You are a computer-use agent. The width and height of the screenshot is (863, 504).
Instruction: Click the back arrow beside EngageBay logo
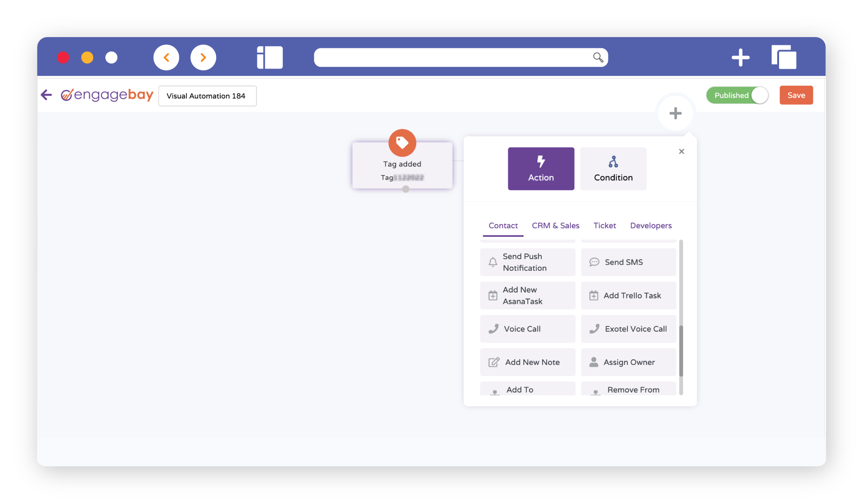coord(46,95)
